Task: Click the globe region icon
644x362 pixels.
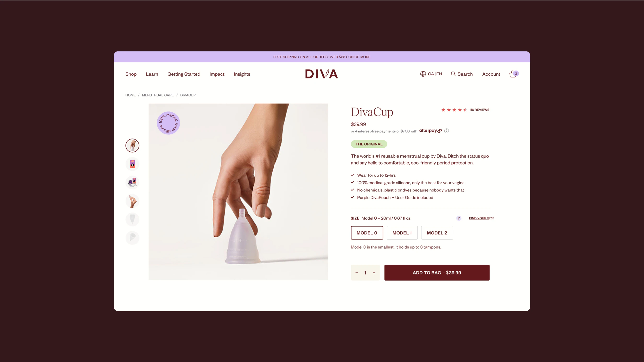Action: click(x=423, y=74)
